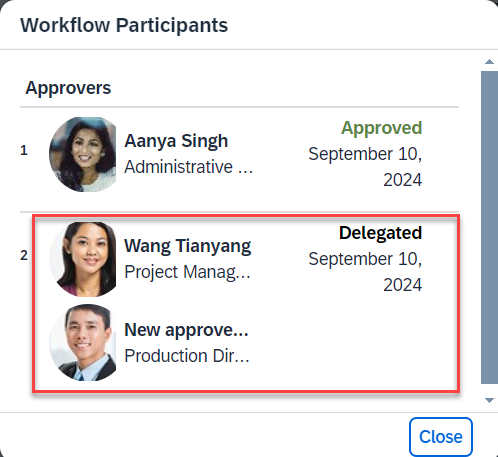
Task: Click the 'Production Dir...' job title
Action: tap(187, 356)
